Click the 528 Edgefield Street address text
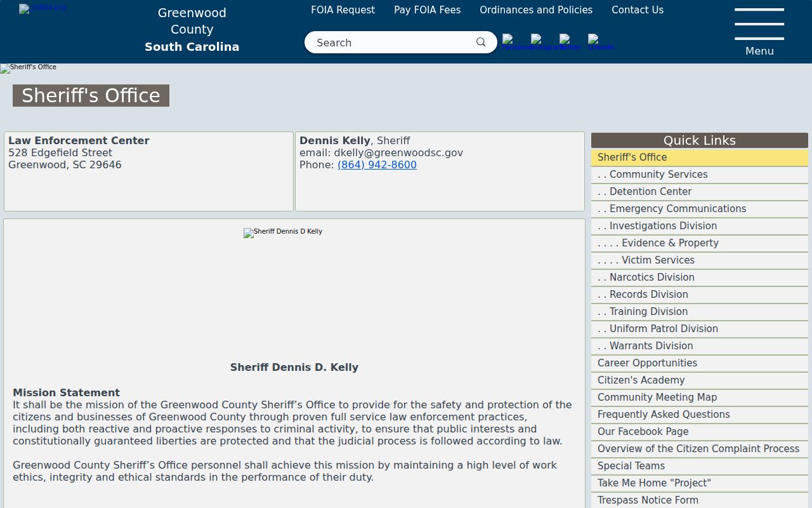This screenshot has width=812, height=508. click(60, 153)
